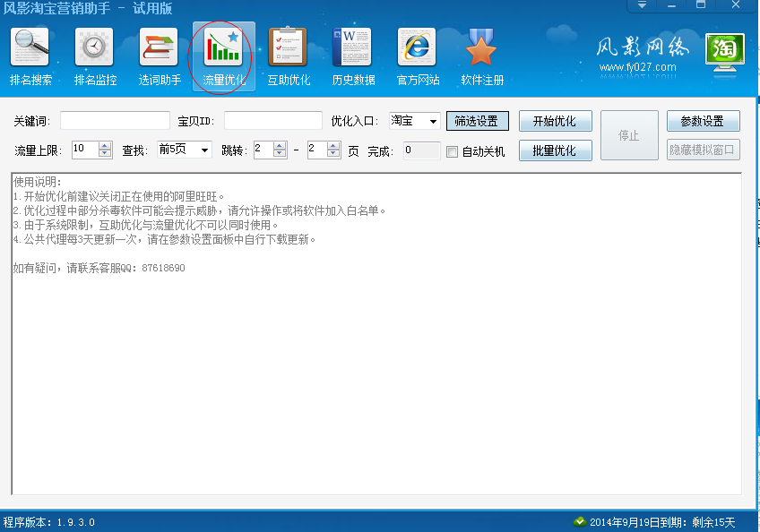Click the 隐藏模拟窗口 button
The image size is (760, 532).
pos(704,150)
